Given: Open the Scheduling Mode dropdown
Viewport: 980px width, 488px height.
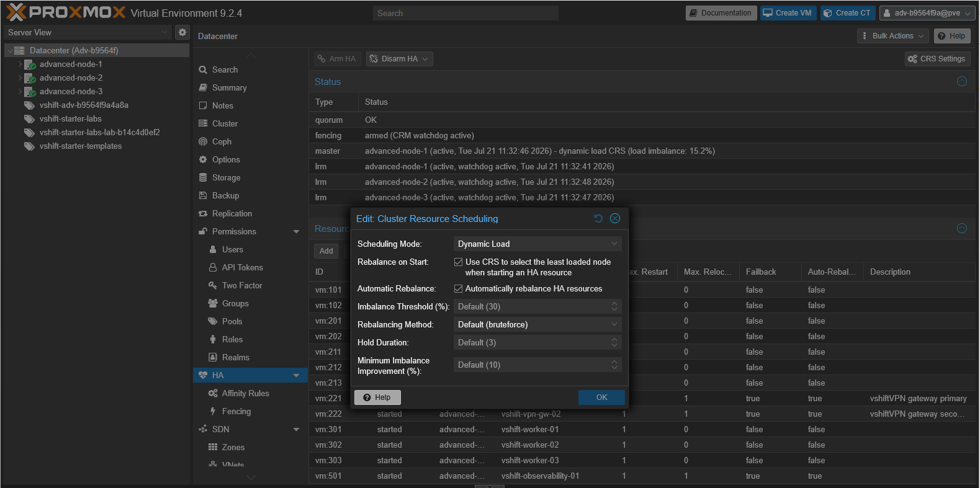Looking at the screenshot, I should coord(614,244).
